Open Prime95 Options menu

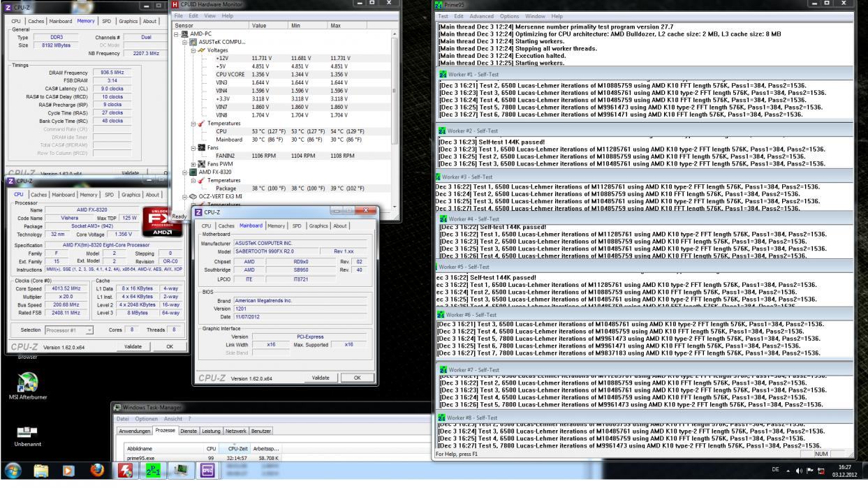click(x=509, y=16)
